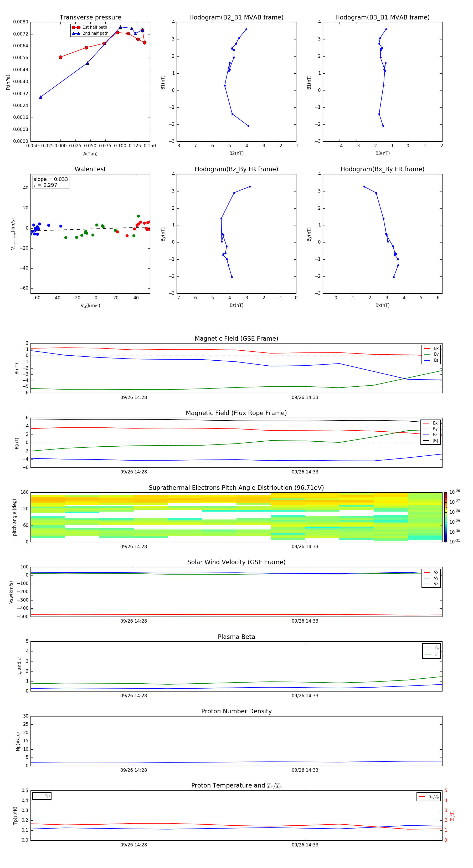Click the 'VA(km/s)' x-axis label in WalenTest
473x868 pixels.
tap(90, 306)
